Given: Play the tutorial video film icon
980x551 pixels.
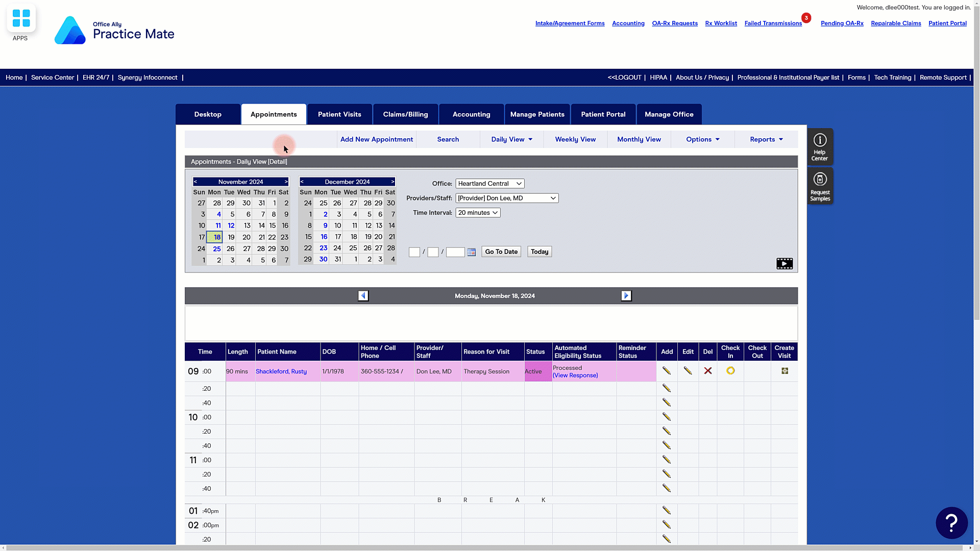Looking at the screenshot, I should 784,264.
